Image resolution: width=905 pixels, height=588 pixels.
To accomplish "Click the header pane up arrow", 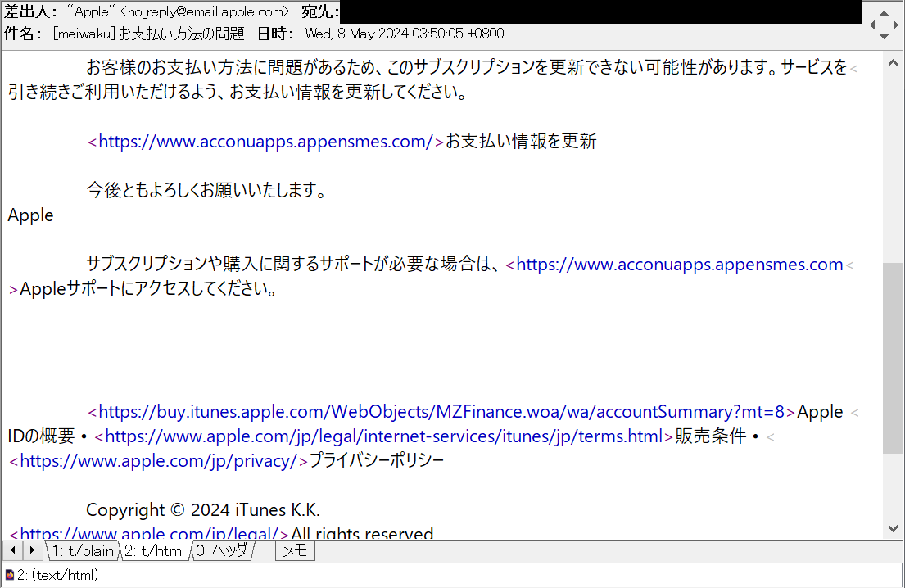I will coord(884,13).
